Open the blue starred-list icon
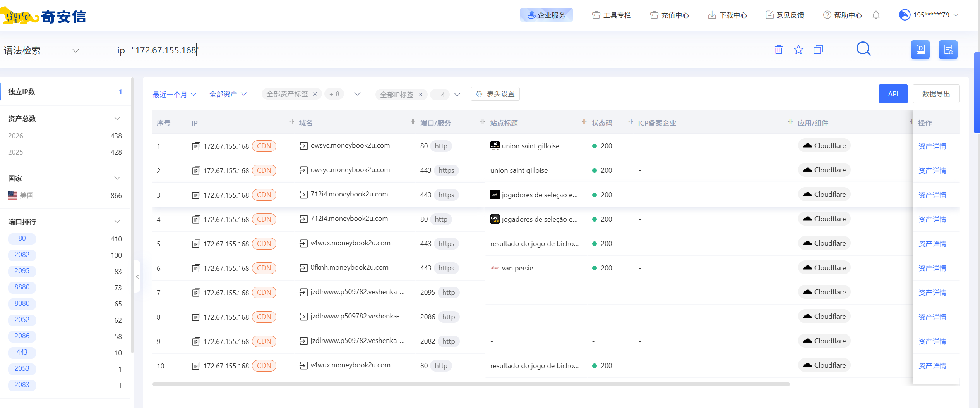The image size is (980, 408). pyautogui.click(x=948, y=50)
